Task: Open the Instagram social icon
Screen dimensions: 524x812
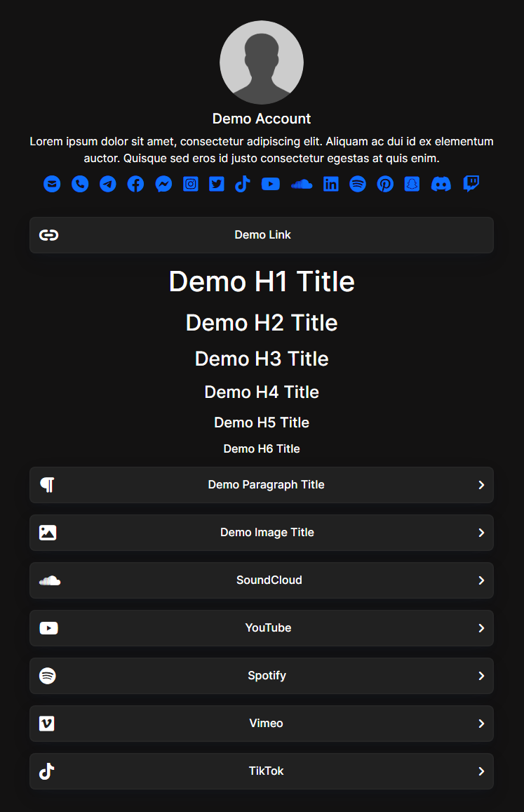Action: click(x=191, y=184)
